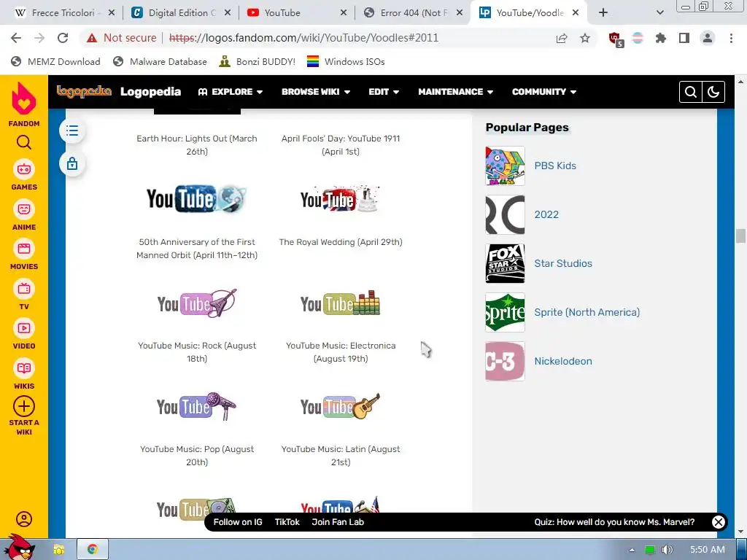Switch to Error 404 tab
The height and width of the screenshot is (560, 747).
(413, 13)
